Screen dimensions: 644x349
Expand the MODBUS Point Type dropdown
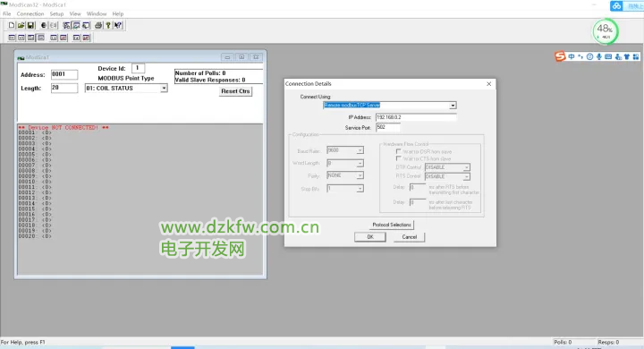click(x=164, y=88)
